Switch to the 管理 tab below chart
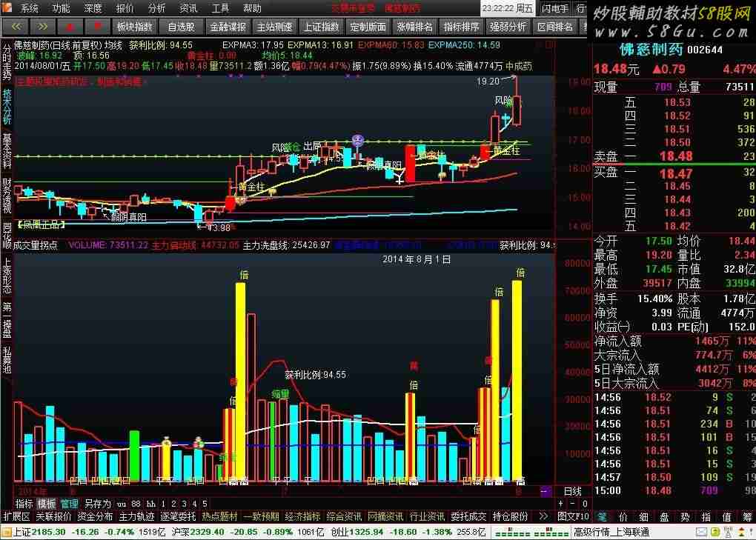This screenshot has height=540, width=756. (x=68, y=504)
